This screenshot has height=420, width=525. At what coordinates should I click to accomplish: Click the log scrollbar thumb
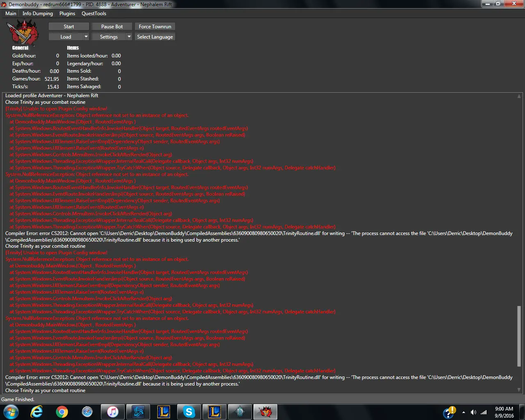pos(519,336)
